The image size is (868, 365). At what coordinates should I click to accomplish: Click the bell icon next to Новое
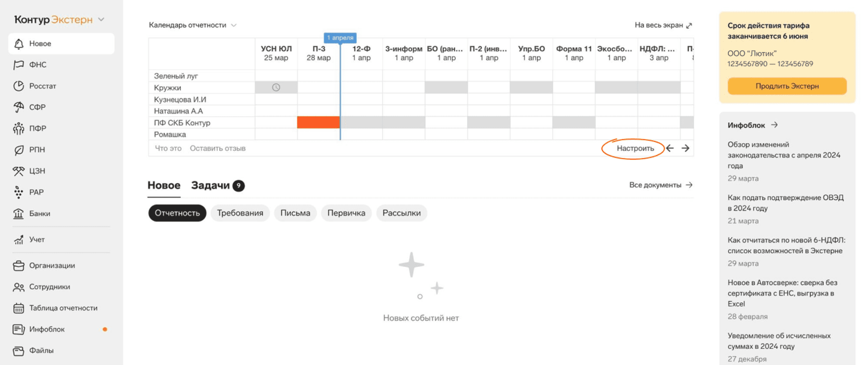pyautogui.click(x=19, y=44)
